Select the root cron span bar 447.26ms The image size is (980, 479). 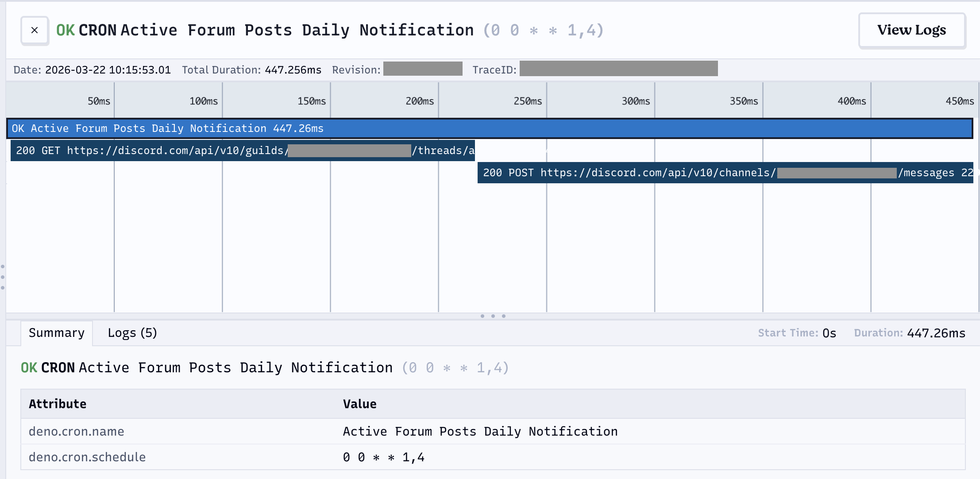coord(489,128)
